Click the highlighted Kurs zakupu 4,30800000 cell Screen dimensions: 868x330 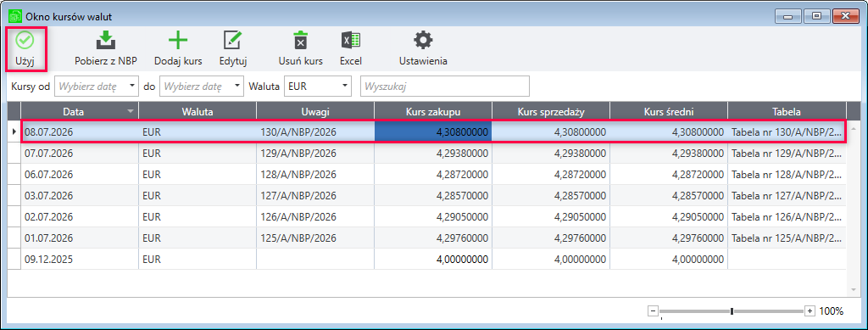click(433, 132)
